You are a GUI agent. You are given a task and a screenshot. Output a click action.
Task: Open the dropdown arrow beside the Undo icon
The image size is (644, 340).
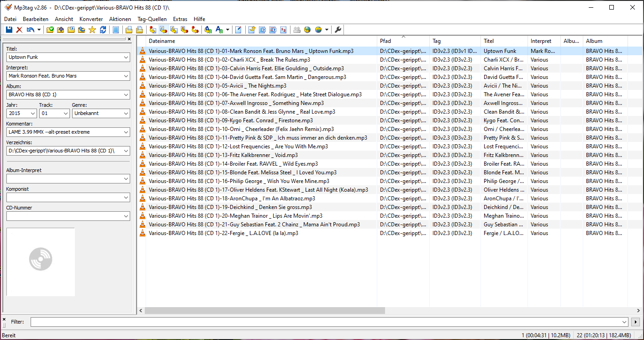click(39, 30)
